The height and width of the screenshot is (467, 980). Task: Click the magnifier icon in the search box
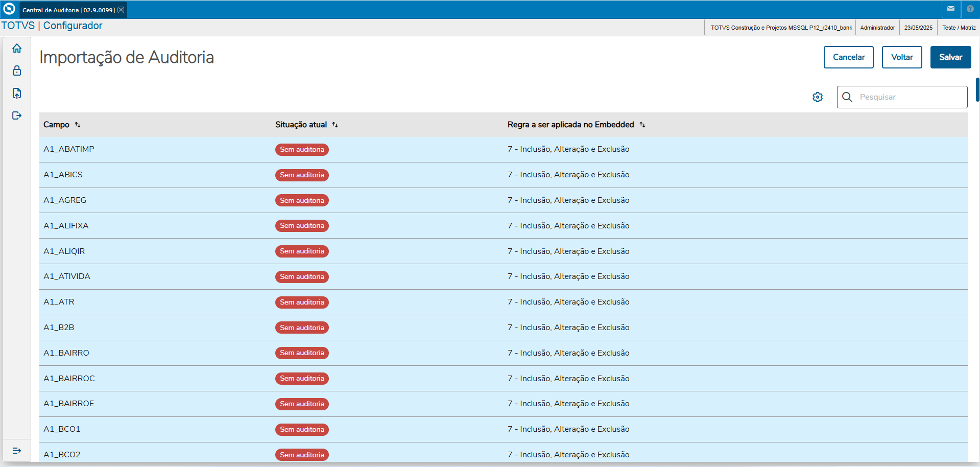(x=847, y=97)
